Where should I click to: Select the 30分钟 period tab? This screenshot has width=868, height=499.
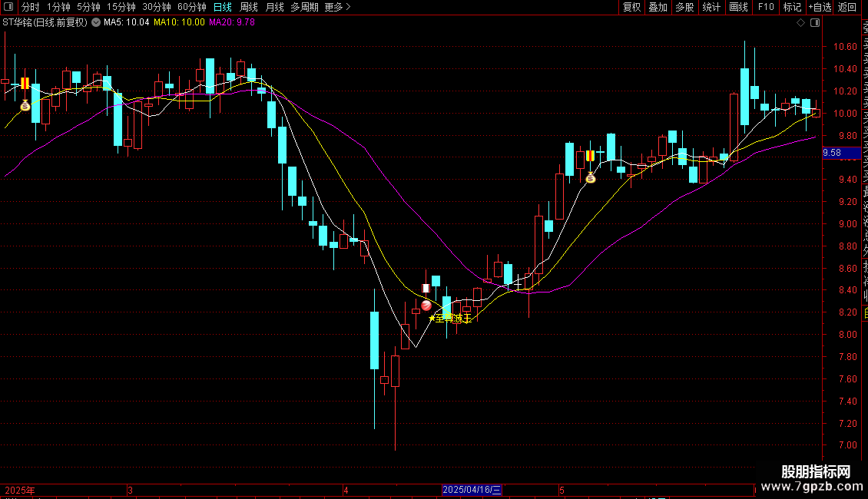tap(156, 7)
